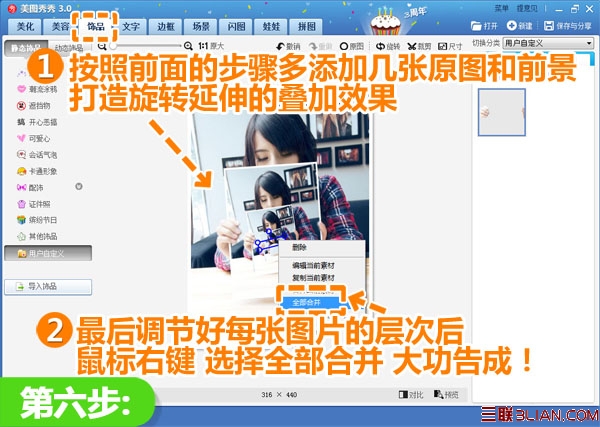Switch to the 场景 tab
This screenshot has height=427, width=600.
click(201, 26)
